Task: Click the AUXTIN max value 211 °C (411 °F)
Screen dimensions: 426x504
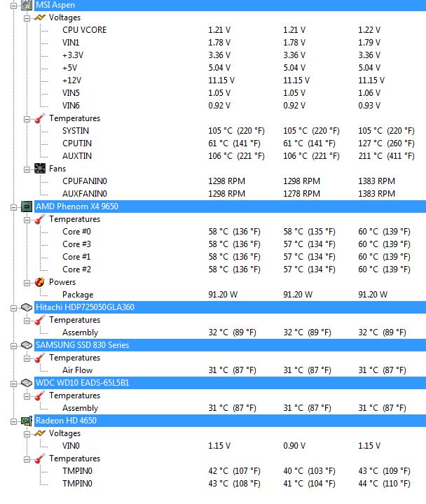Action: click(387, 156)
